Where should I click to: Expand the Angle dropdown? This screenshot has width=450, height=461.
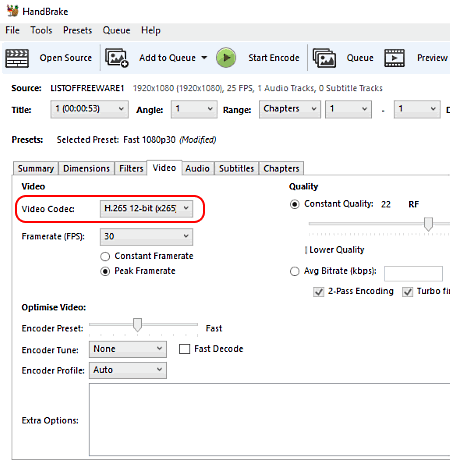[x=194, y=109]
